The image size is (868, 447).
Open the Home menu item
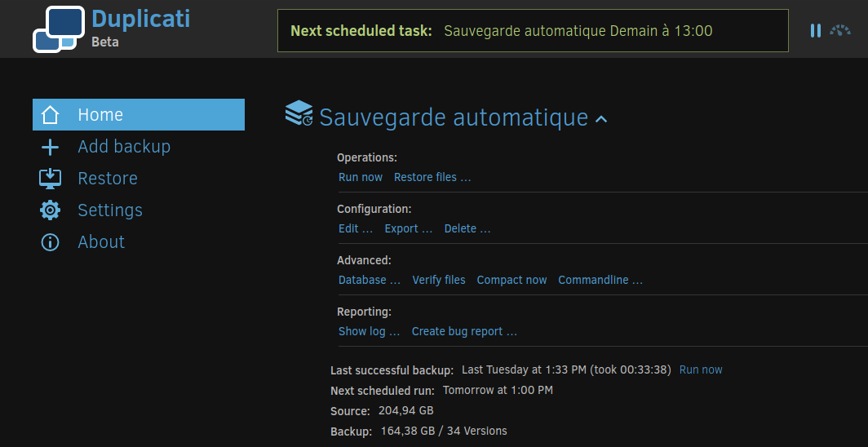[x=139, y=114]
